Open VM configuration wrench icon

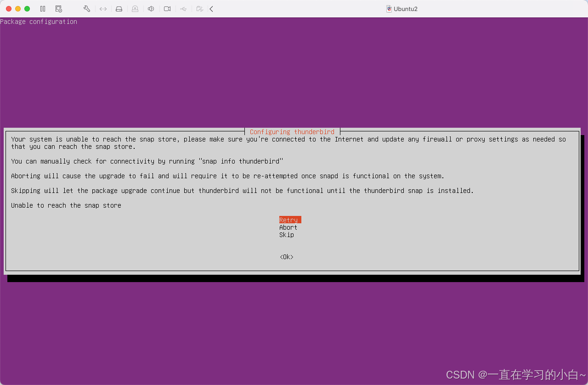(x=87, y=9)
